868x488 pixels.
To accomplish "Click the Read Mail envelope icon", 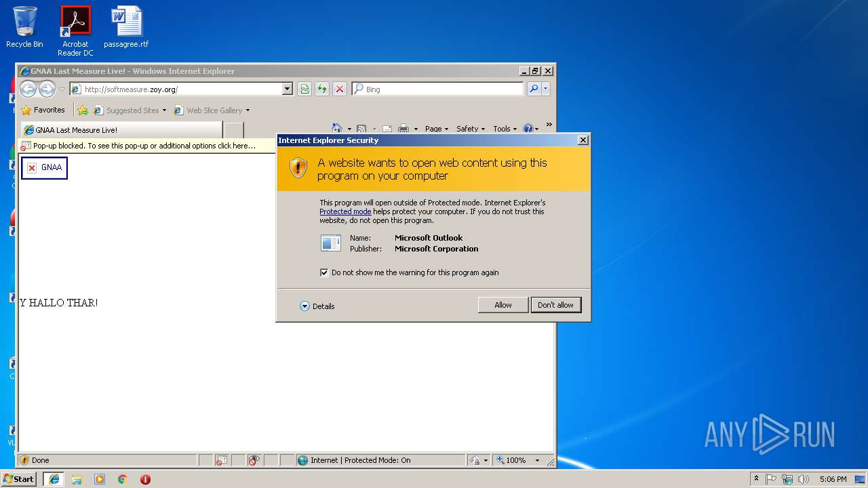I will (387, 129).
